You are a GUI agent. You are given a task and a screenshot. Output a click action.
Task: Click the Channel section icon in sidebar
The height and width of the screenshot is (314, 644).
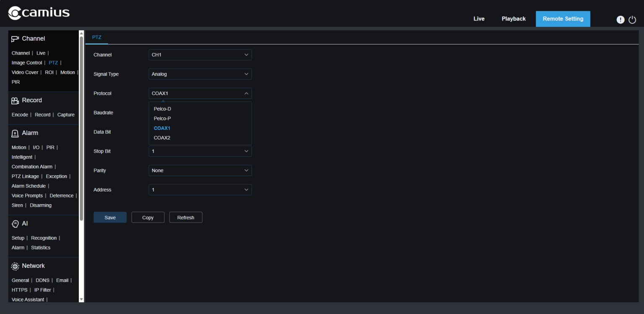click(x=15, y=38)
